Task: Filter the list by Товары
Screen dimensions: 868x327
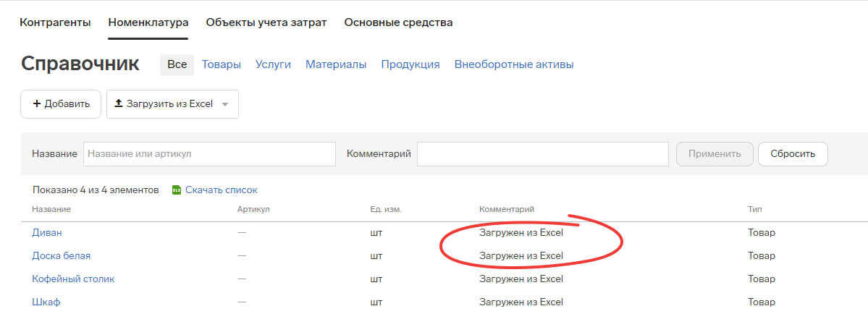Action: (222, 64)
